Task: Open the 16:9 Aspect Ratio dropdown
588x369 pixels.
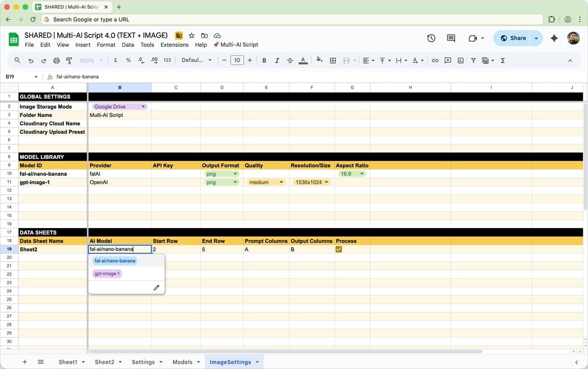Action: point(352,174)
